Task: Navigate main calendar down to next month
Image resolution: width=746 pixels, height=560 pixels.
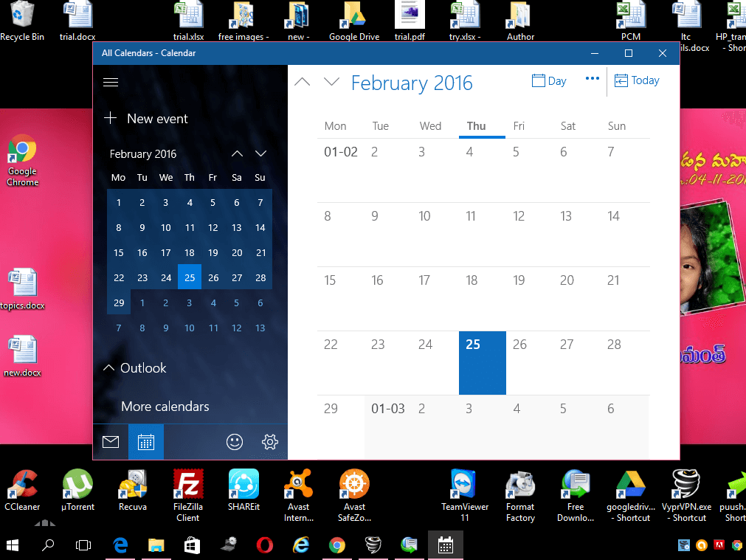Action: coord(331,82)
